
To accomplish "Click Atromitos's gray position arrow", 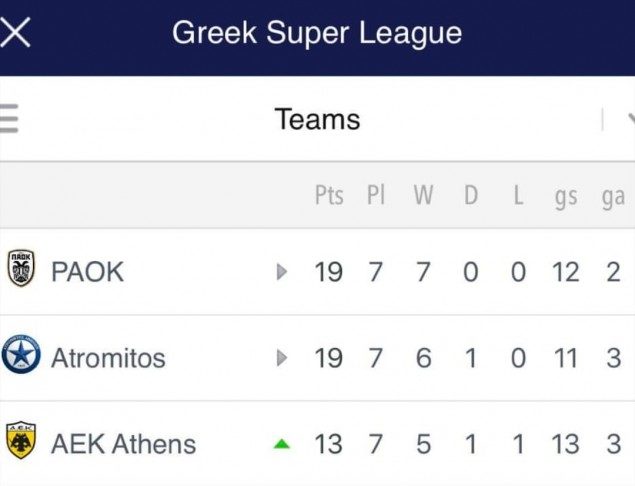I will [283, 357].
